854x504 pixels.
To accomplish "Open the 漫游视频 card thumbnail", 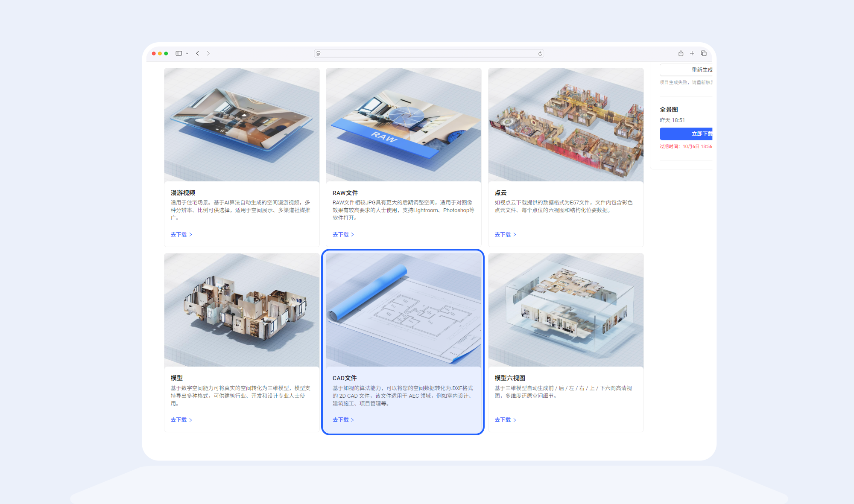I will (x=242, y=125).
